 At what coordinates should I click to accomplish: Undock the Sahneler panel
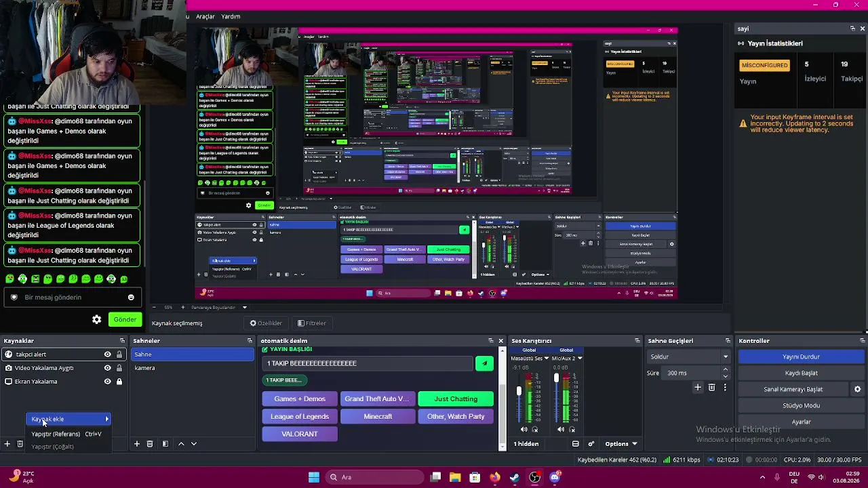point(250,341)
